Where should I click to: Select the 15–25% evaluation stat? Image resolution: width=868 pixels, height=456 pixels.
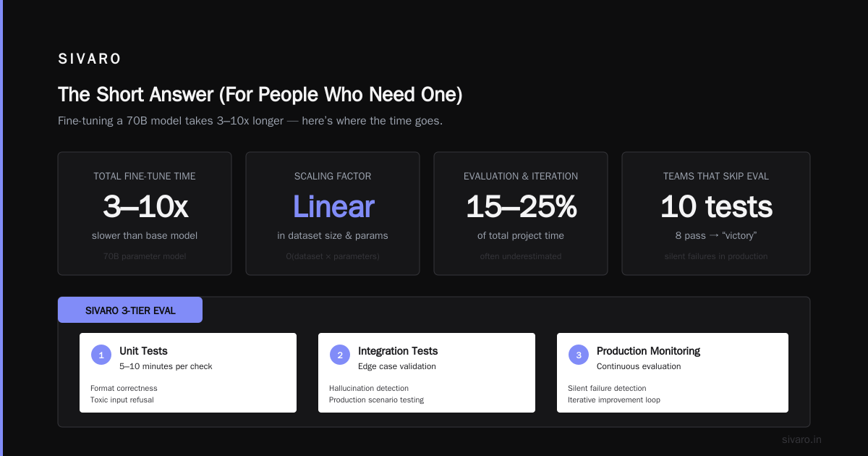[x=521, y=207]
